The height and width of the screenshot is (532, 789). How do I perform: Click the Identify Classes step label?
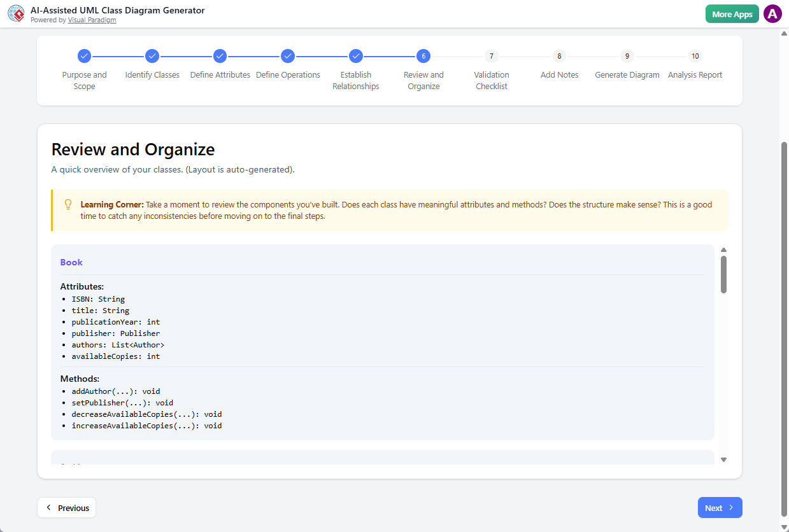[152, 74]
